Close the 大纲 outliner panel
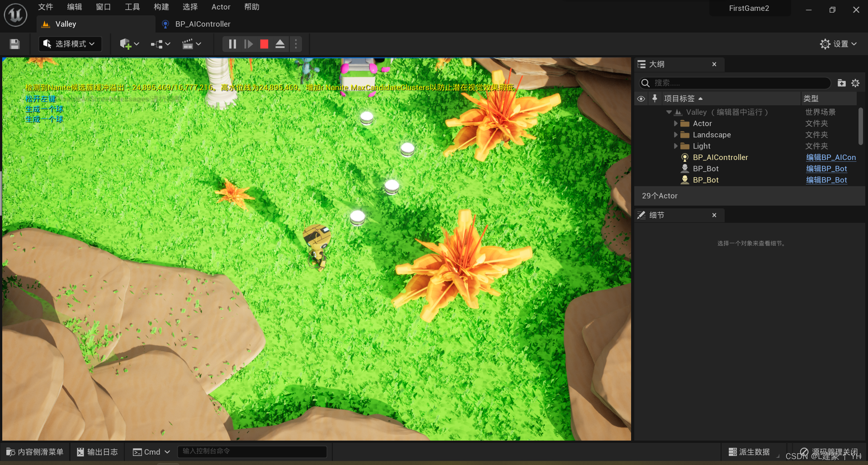868x465 pixels. pyautogui.click(x=714, y=64)
